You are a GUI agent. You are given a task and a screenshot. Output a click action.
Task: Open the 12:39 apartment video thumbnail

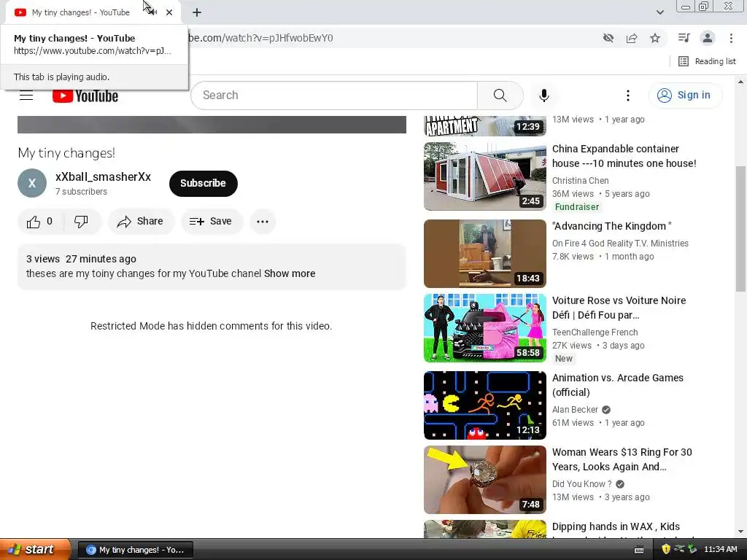click(484, 125)
